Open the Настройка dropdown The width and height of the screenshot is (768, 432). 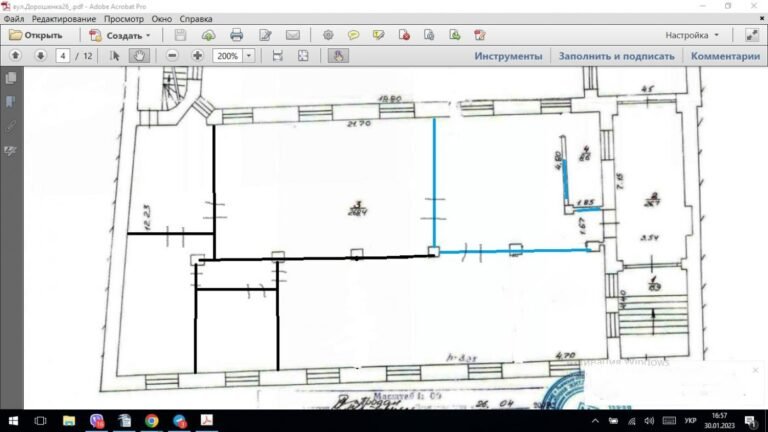point(692,35)
